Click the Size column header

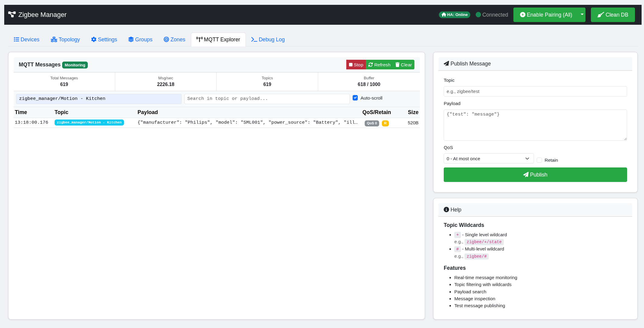(x=413, y=112)
